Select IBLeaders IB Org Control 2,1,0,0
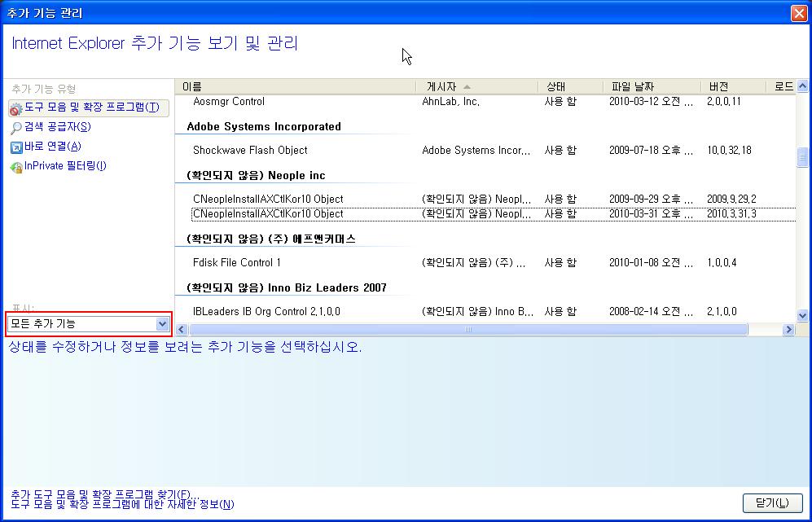This screenshot has width=812, height=522. click(x=266, y=312)
